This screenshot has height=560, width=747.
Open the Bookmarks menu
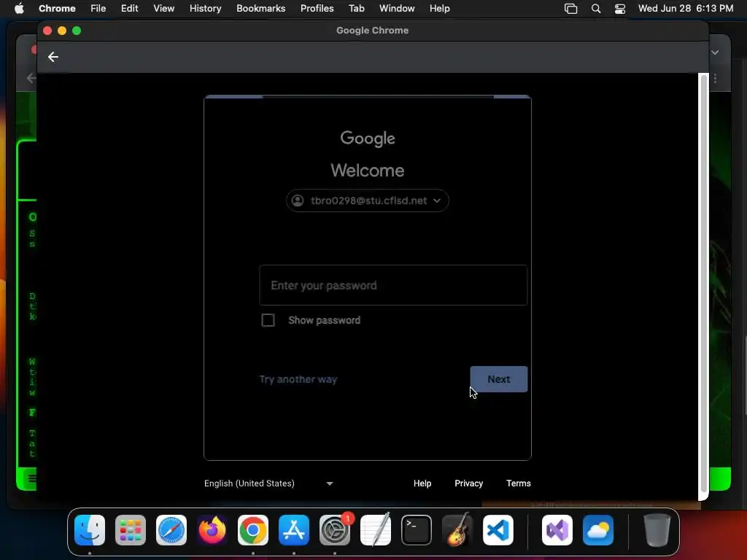click(261, 9)
